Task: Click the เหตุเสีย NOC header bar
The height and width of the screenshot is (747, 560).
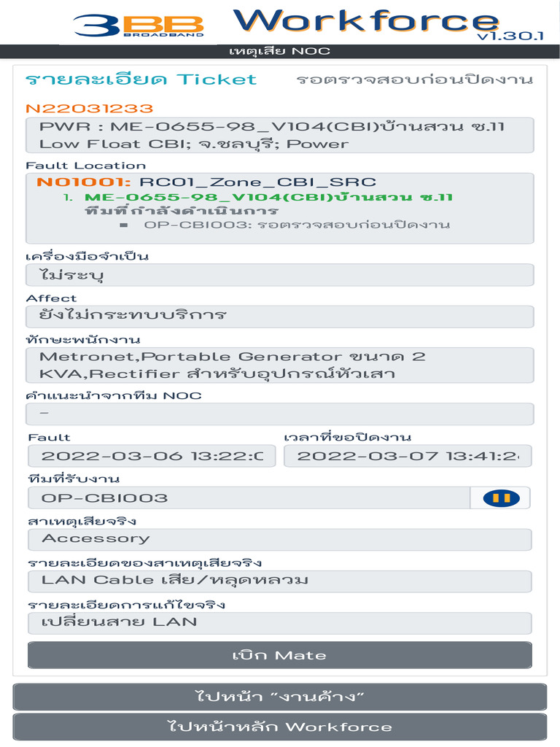Action: click(280, 51)
